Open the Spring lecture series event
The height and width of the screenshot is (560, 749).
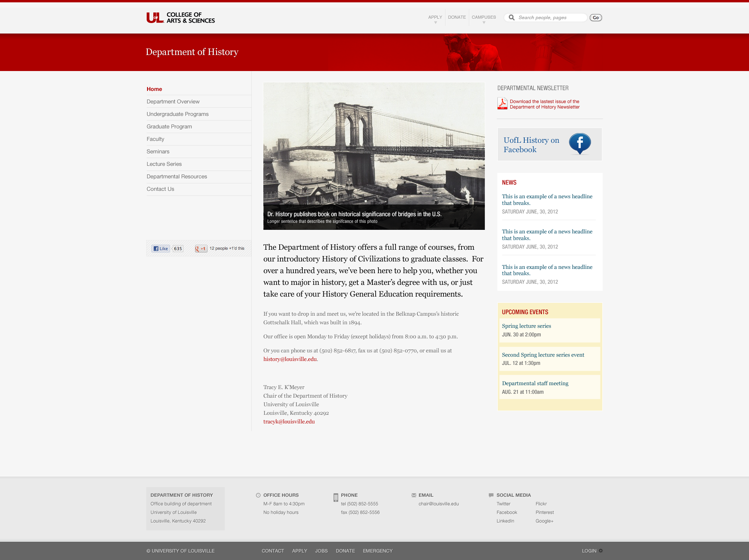click(x=526, y=326)
